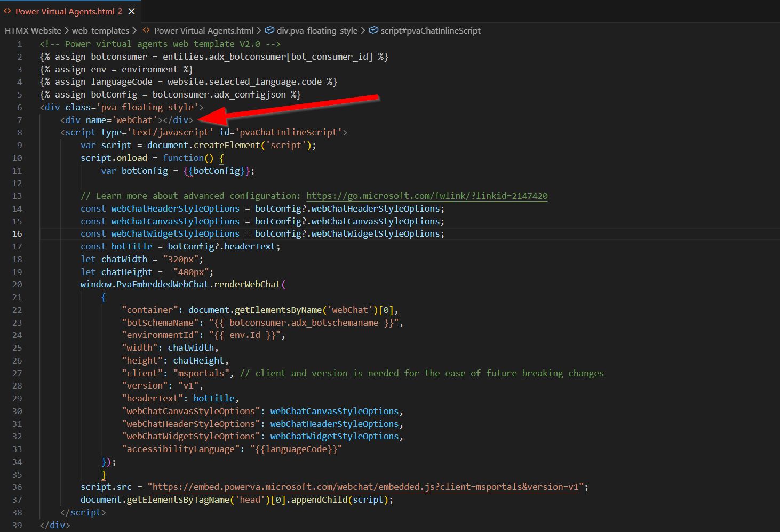Image resolution: width=780 pixels, height=532 pixels.
Task: Expand the chevron after web-templates breadcrumb
Action: point(134,30)
